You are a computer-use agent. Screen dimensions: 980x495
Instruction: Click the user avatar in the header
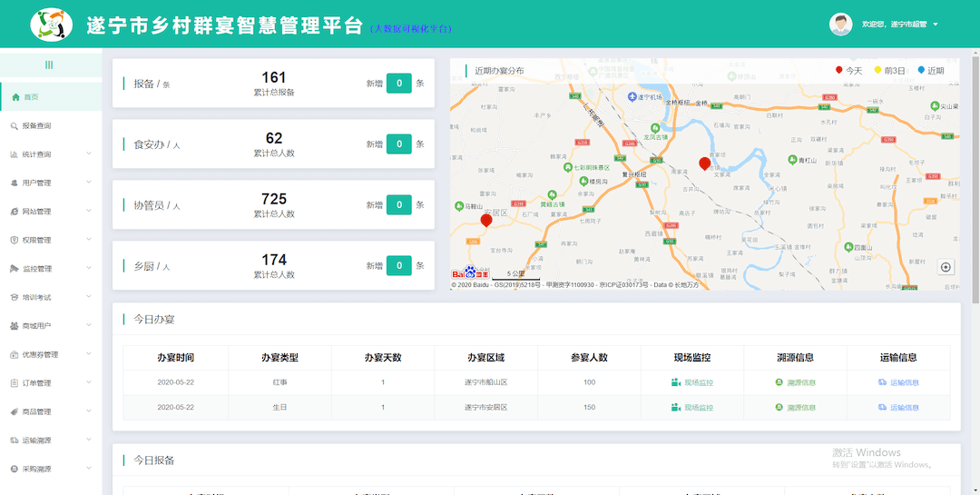[x=840, y=25]
